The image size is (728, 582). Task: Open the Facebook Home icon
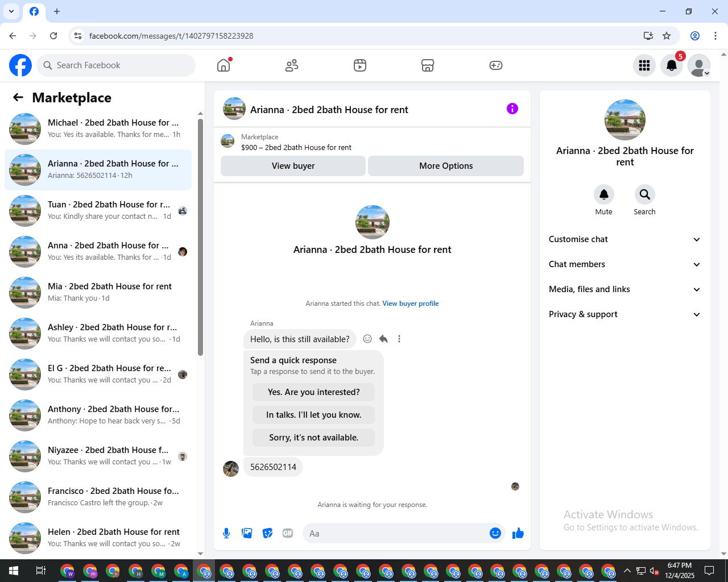[224, 65]
